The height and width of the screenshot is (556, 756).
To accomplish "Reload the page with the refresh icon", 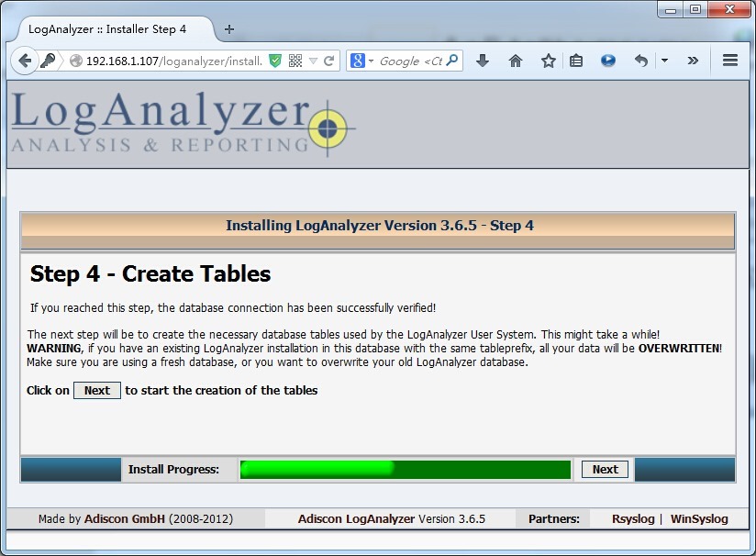I will point(328,60).
